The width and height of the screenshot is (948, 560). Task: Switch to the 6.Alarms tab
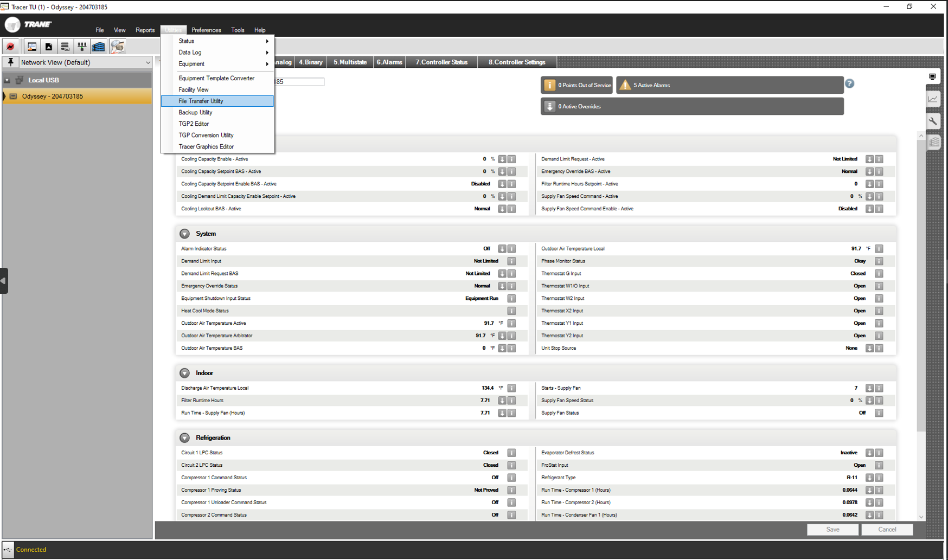pyautogui.click(x=389, y=62)
